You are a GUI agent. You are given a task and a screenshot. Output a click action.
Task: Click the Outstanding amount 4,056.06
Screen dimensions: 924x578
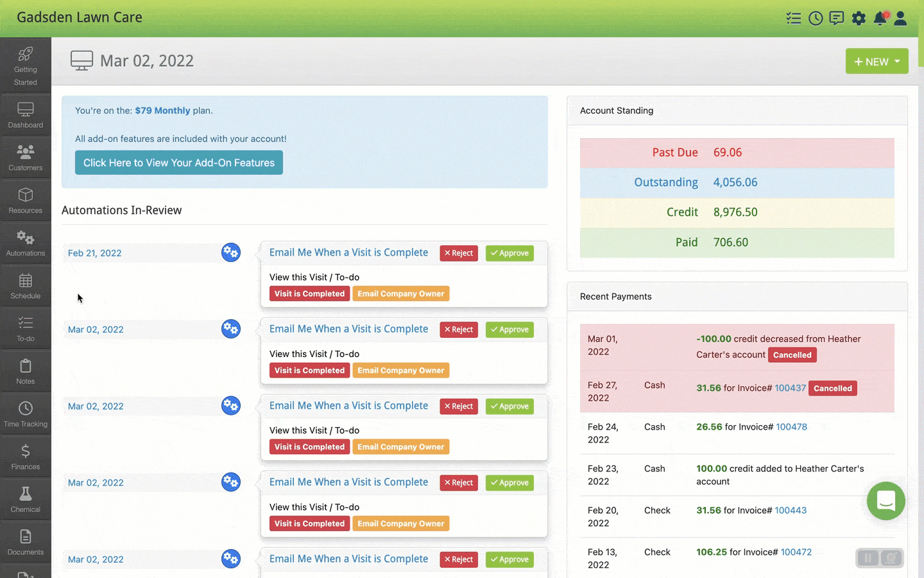click(x=735, y=182)
